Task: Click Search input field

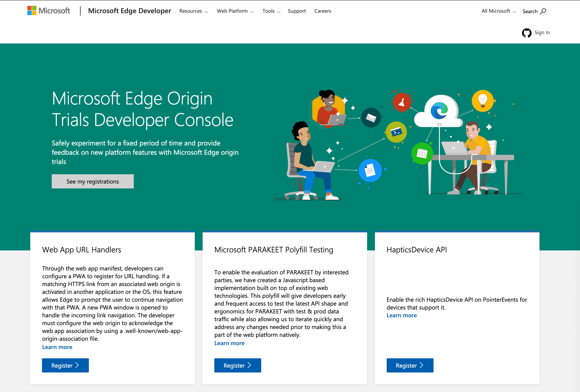Action: 534,11
